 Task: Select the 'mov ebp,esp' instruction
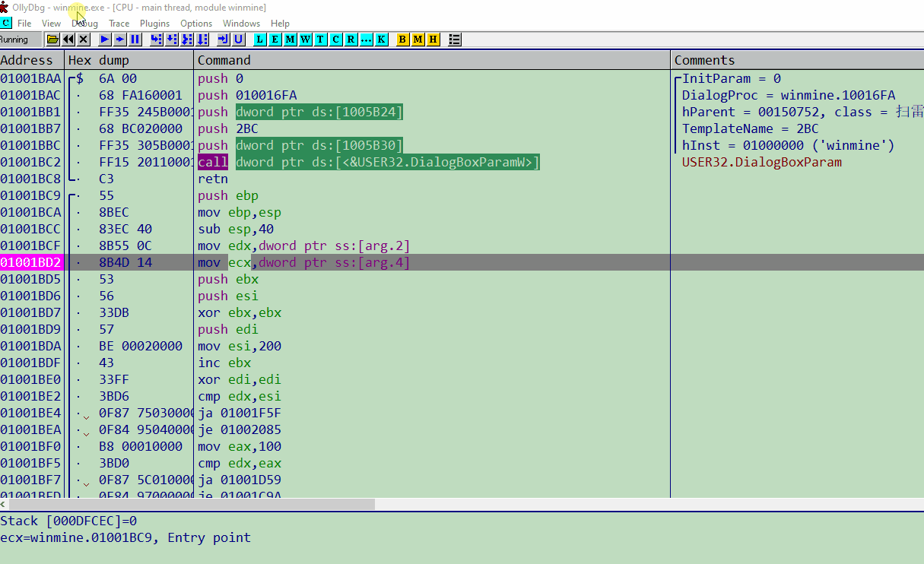click(x=240, y=212)
